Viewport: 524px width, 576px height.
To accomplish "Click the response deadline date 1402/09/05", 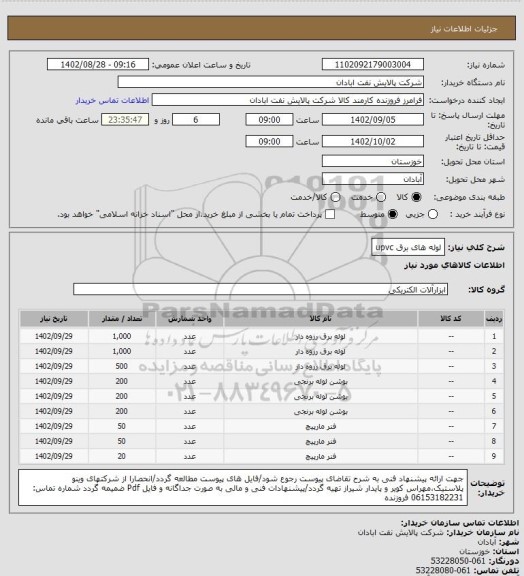I will [x=373, y=120].
